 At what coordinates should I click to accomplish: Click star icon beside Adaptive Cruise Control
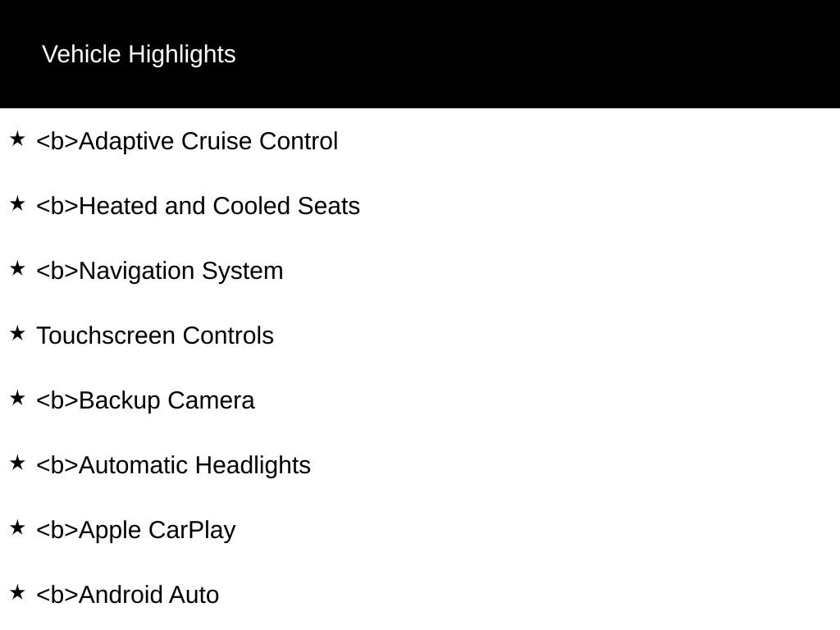tap(17, 139)
